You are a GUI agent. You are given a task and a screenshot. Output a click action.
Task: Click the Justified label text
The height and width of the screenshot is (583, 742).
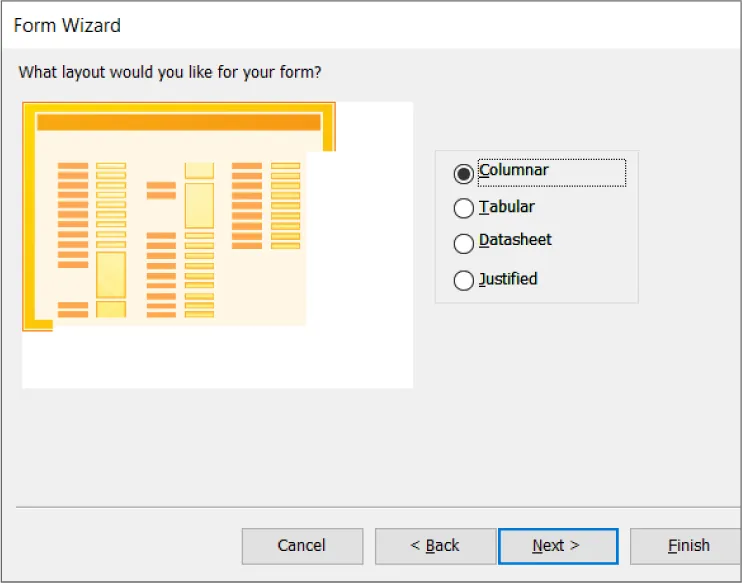tap(508, 279)
